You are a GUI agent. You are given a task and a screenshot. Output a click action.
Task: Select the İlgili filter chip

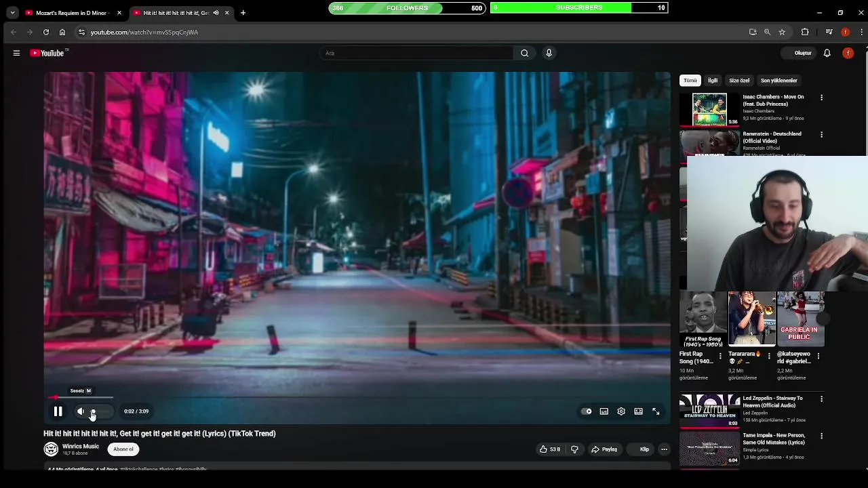pos(713,81)
